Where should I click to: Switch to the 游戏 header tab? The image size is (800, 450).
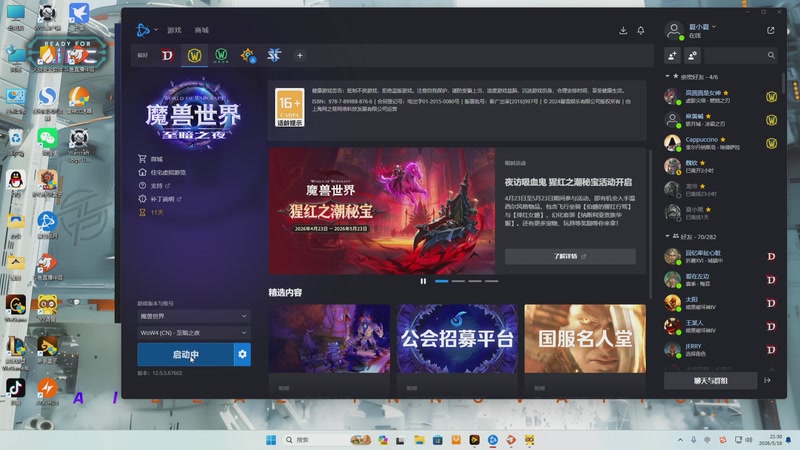(174, 30)
